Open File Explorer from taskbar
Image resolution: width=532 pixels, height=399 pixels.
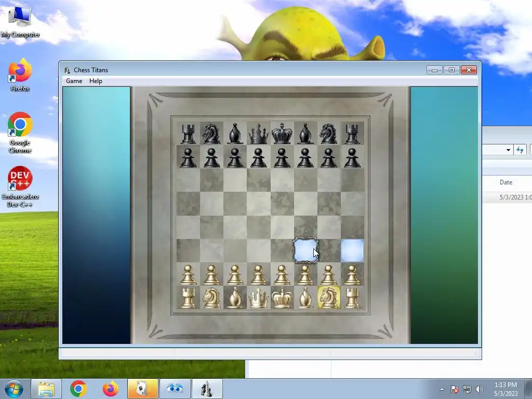coord(46,389)
